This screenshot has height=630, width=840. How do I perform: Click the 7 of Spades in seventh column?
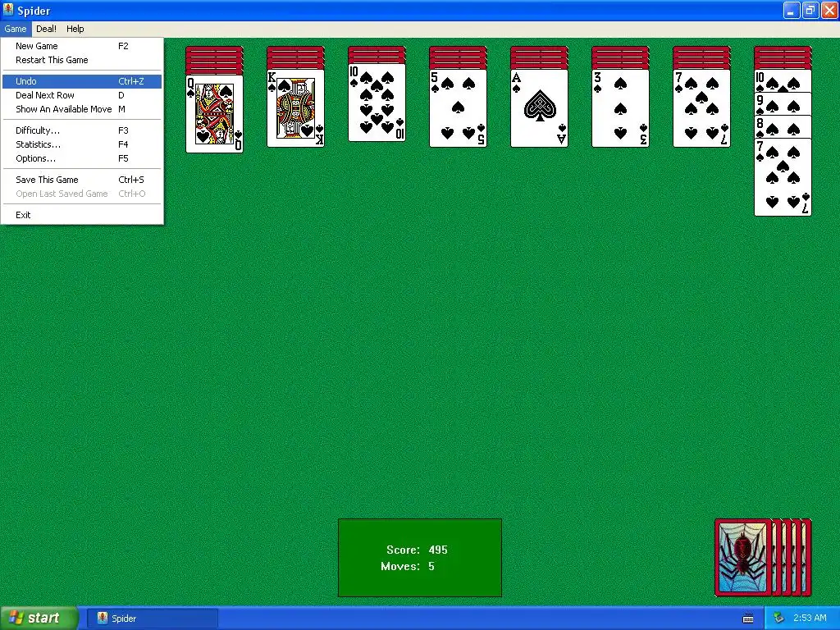click(x=702, y=107)
